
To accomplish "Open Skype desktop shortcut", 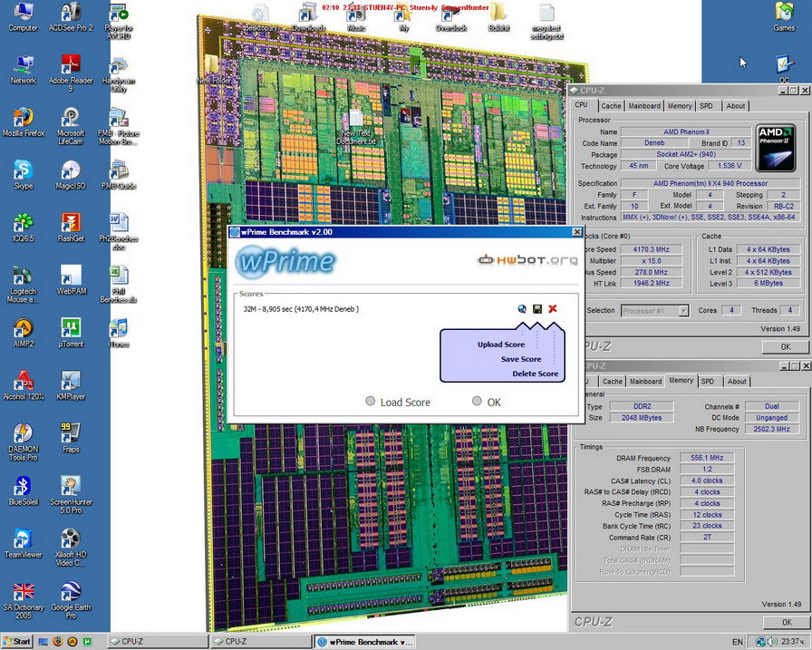I will click(x=24, y=175).
